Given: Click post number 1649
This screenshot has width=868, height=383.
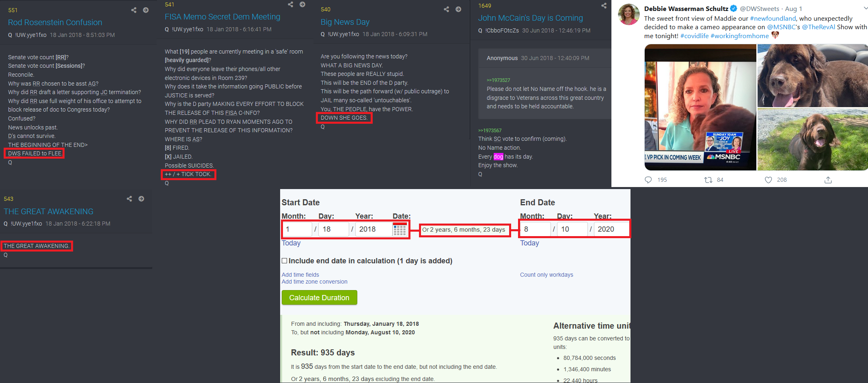Looking at the screenshot, I should click(485, 6).
